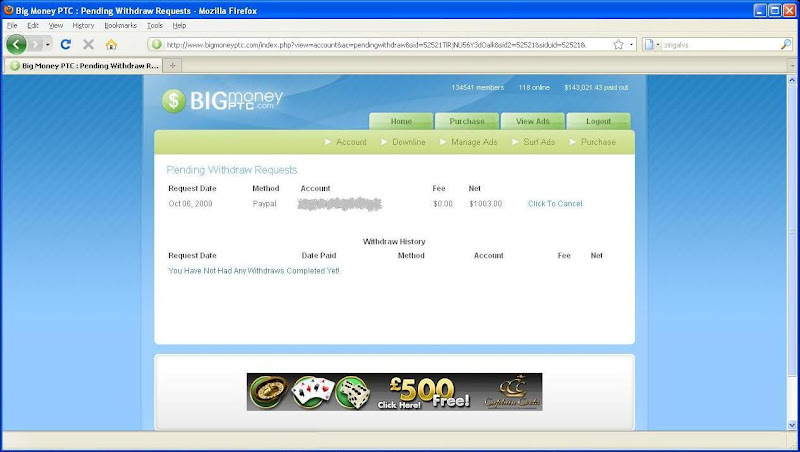This screenshot has width=800, height=452.
Task: Click the $1003.00 net amount
Action: (486, 204)
